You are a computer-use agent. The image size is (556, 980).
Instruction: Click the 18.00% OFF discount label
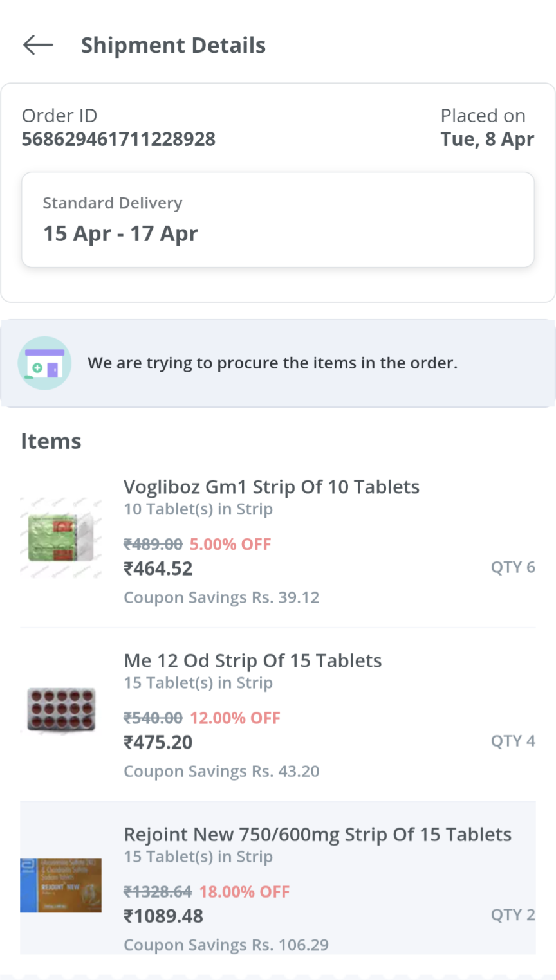[x=245, y=892]
